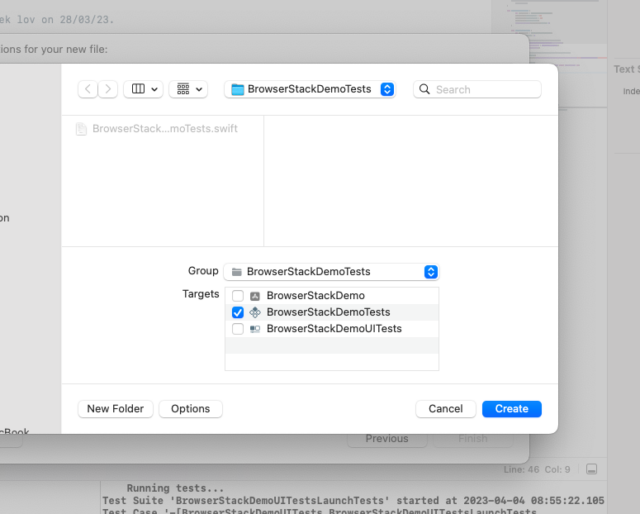640x514 pixels.
Task: Click the Search input field
Action: coord(478,89)
